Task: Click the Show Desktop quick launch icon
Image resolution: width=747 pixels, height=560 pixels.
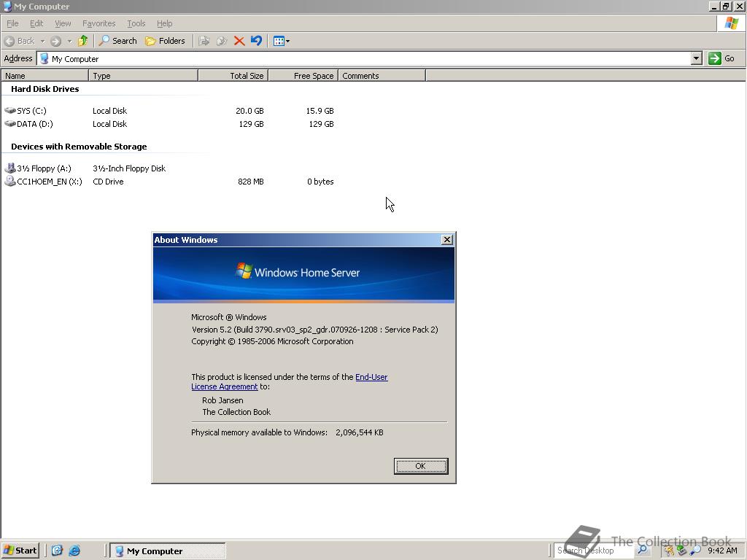Action: (57, 551)
